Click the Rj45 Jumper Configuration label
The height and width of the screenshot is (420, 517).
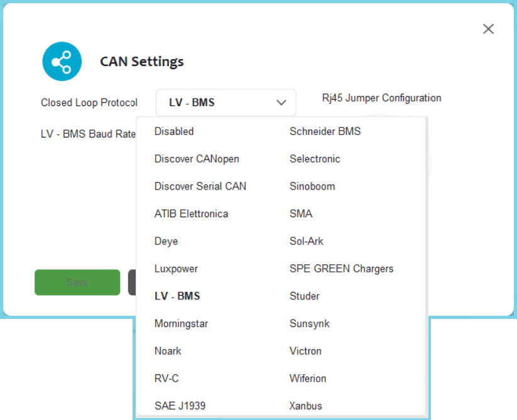381,98
